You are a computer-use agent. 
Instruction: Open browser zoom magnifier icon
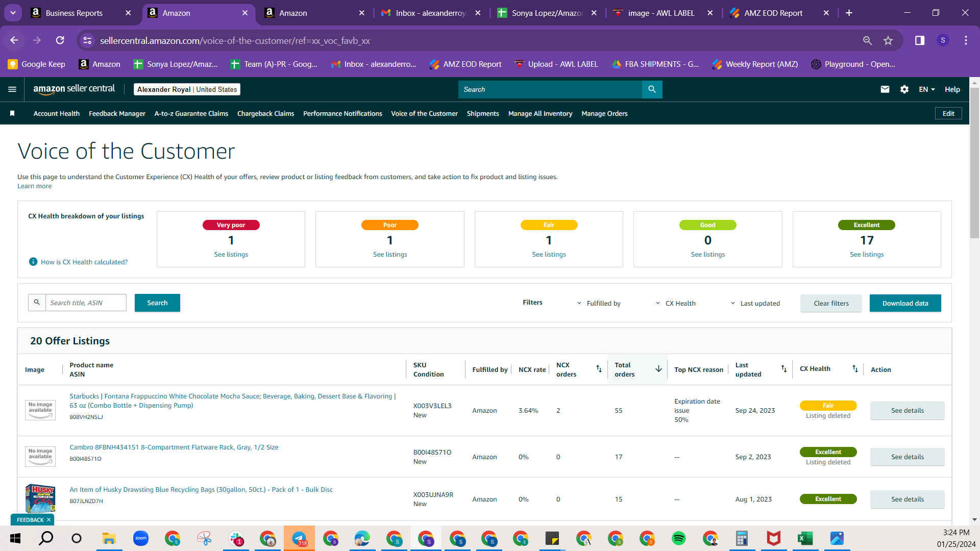coord(867,40)
